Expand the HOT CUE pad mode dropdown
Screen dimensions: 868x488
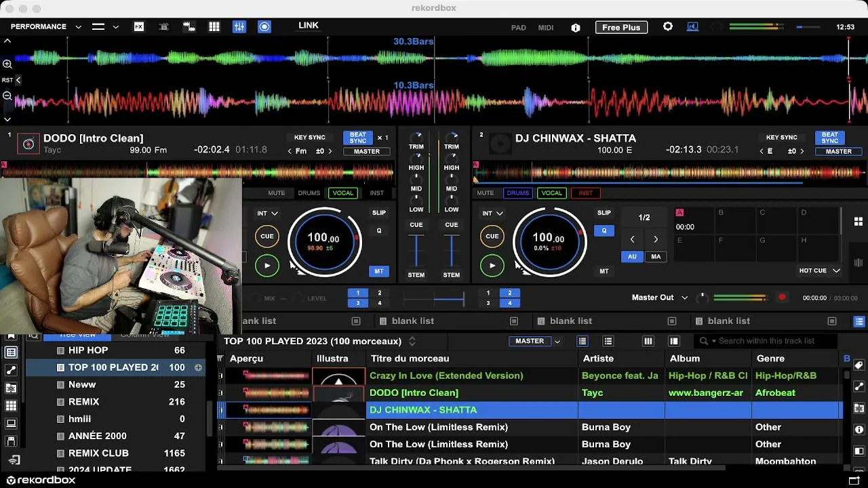(819, 270)
